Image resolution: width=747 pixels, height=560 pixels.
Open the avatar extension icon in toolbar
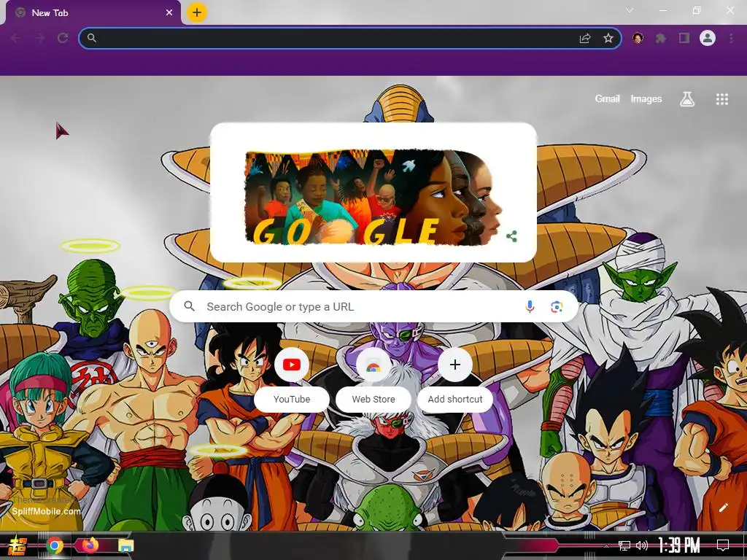point(638,38)
